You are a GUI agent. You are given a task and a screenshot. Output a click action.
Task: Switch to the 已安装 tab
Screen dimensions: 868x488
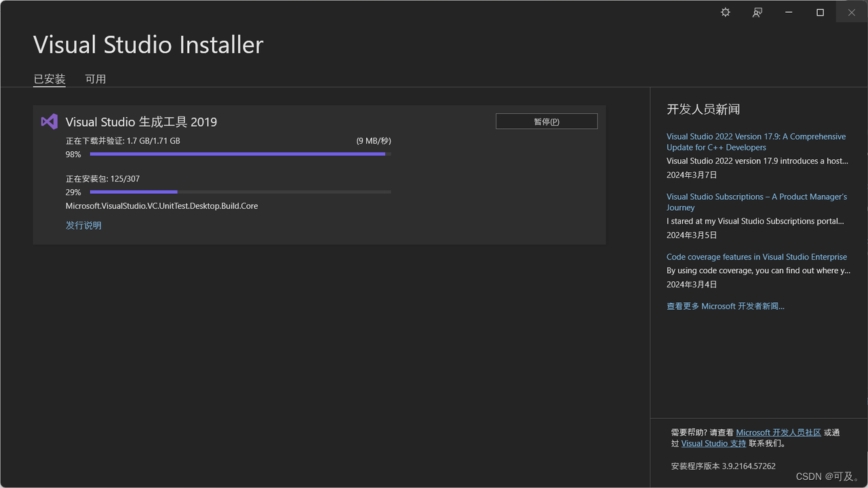(50, 79)
